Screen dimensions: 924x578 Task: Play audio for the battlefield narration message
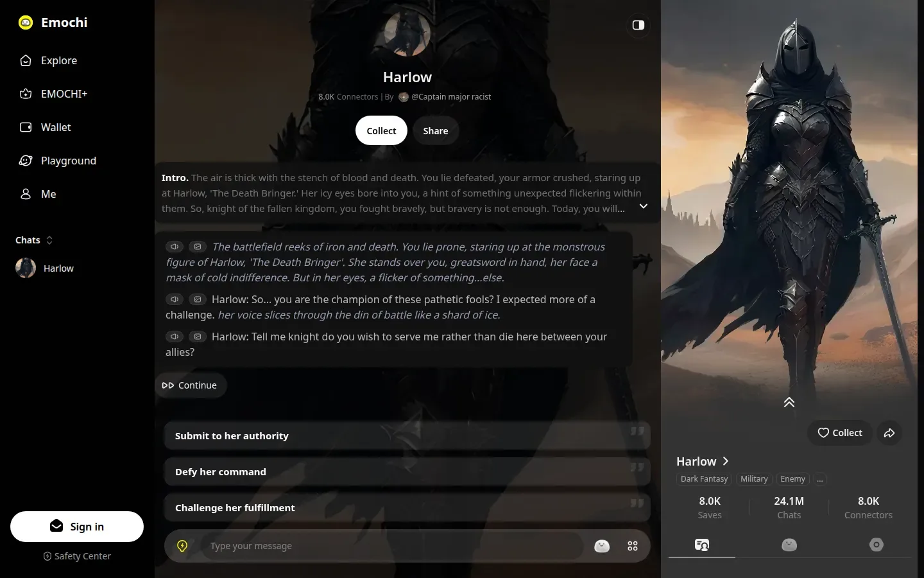[175, 247]
